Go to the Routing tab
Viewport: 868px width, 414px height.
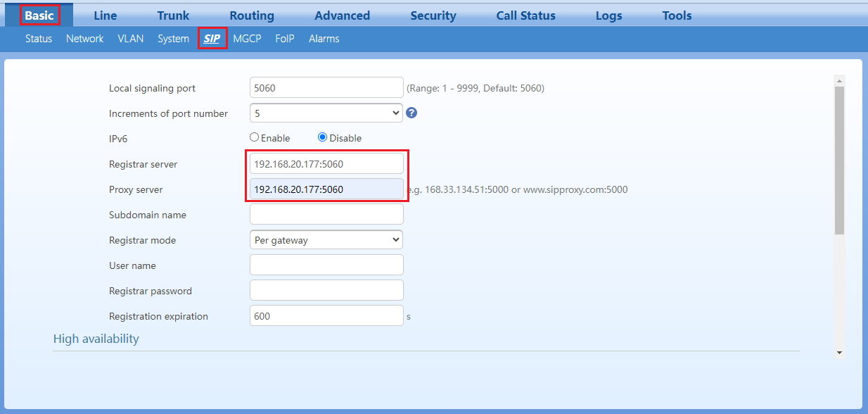tap(252, 15)
